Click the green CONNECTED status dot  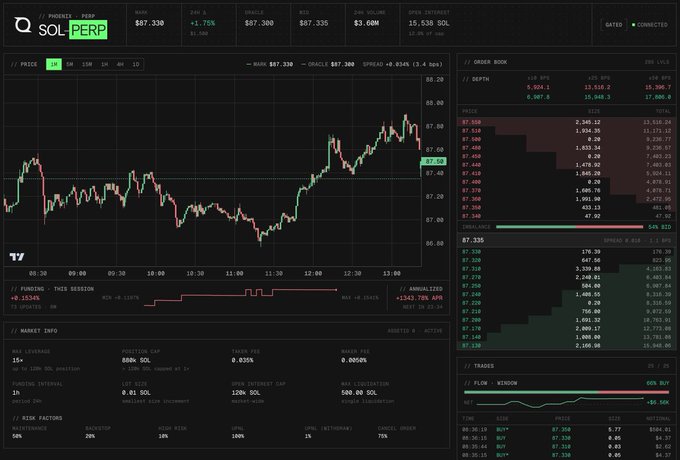click(x=633, y=25)
